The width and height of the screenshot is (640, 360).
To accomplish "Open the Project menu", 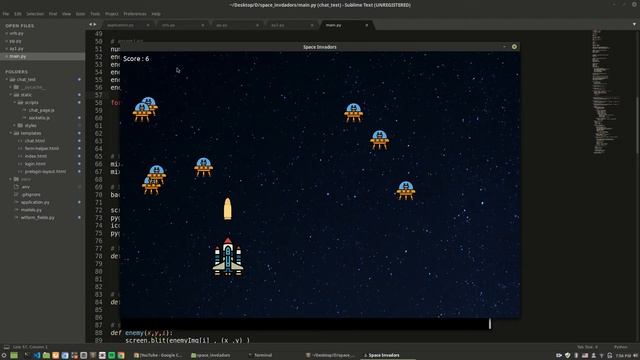I will [x=112, y=14].
